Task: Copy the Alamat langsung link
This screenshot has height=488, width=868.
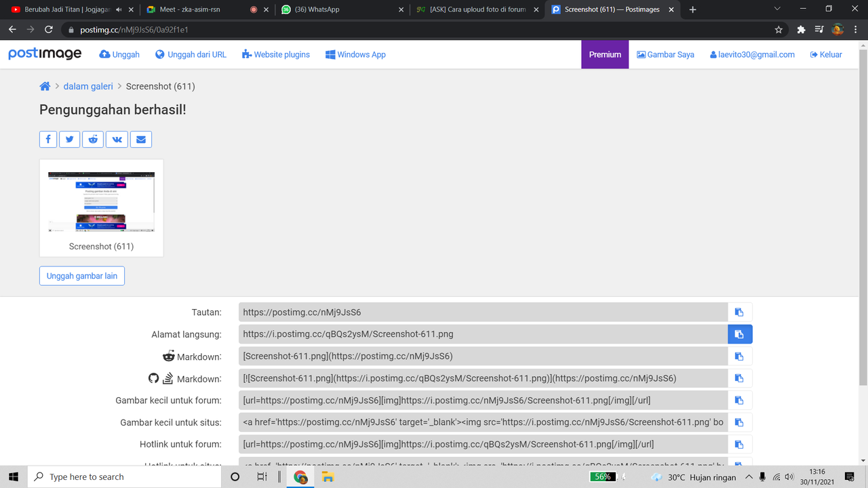Action: tap(740, 334)
